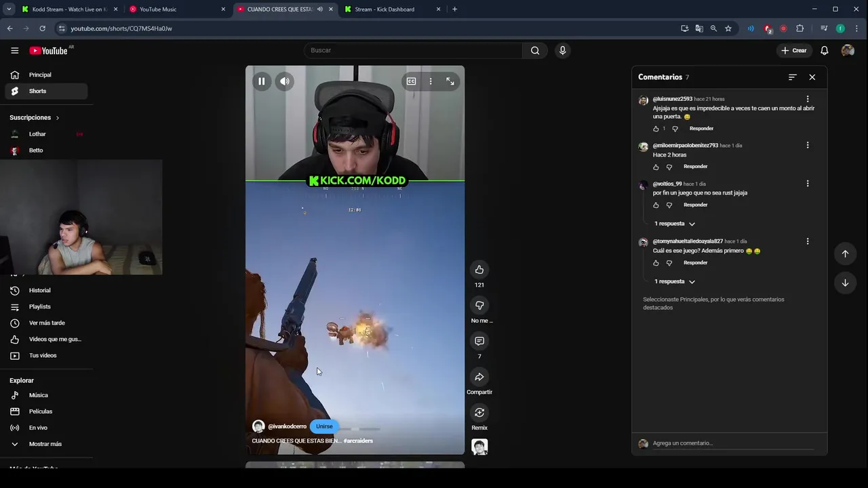Reply to @miloemirpaolobenitez793 comment
Viewport: 868px width, 488px height.
click(696, 167)
